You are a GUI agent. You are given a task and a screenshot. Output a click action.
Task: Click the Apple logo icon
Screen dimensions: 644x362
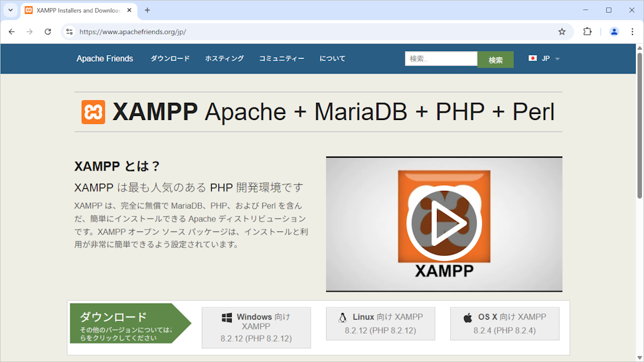468,318
